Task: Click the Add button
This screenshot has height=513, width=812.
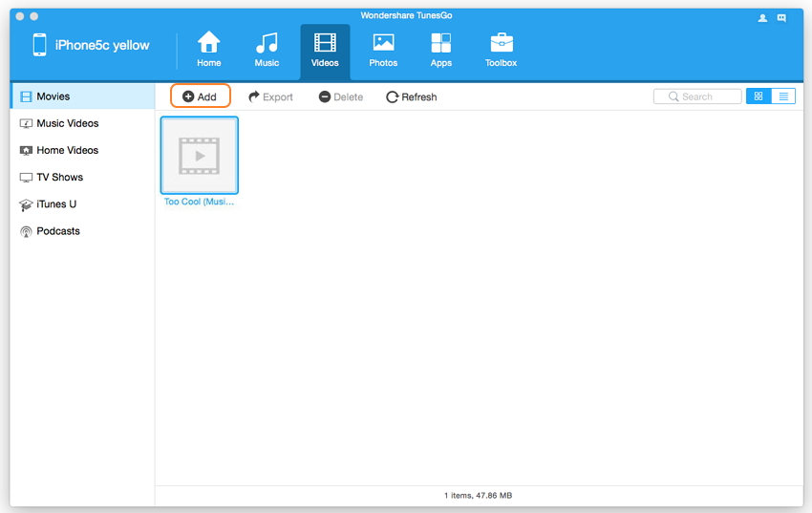Action: tap(200, 96)
